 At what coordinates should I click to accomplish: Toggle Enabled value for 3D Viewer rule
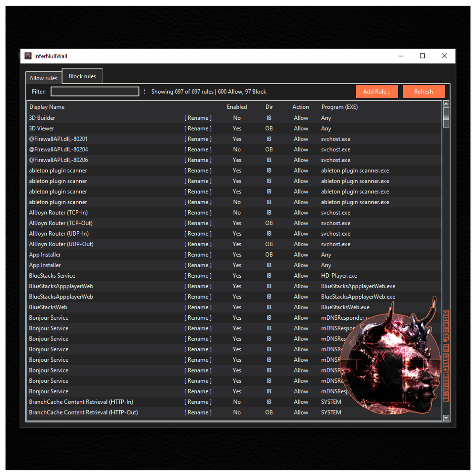coord(237,129)
